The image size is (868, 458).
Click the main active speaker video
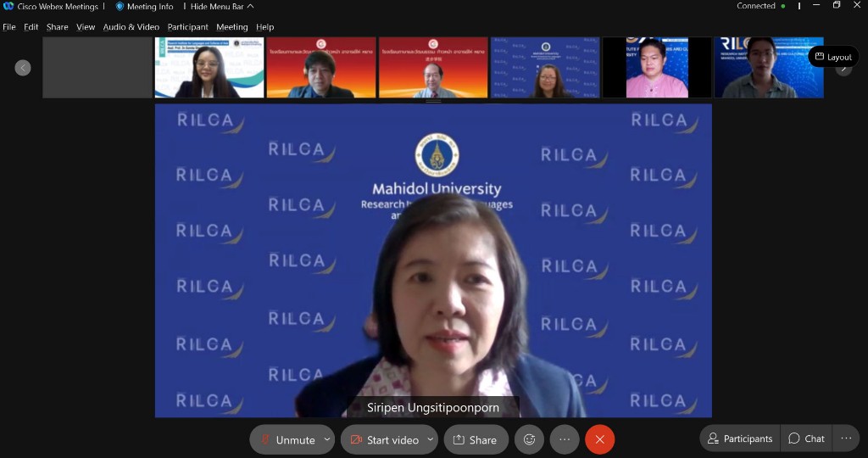click(x=433, y=260)
